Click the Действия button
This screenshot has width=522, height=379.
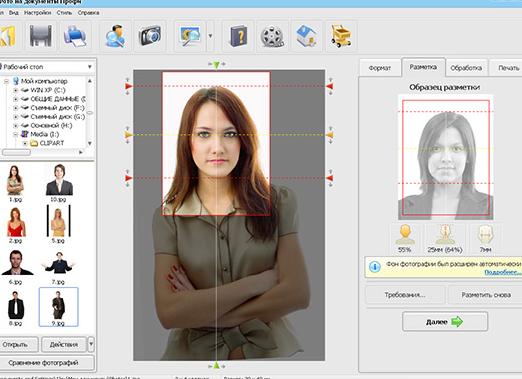coord(63,344)
